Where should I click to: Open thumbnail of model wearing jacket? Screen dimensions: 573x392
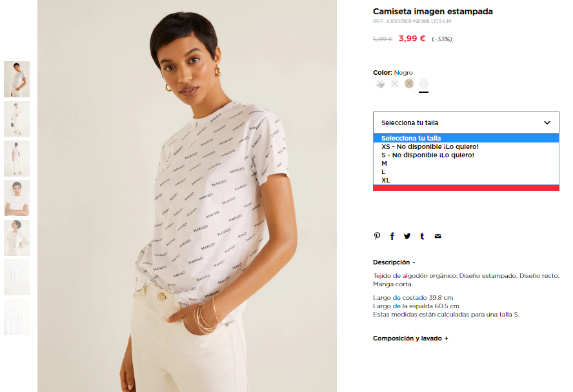click(x=17, y=238)
